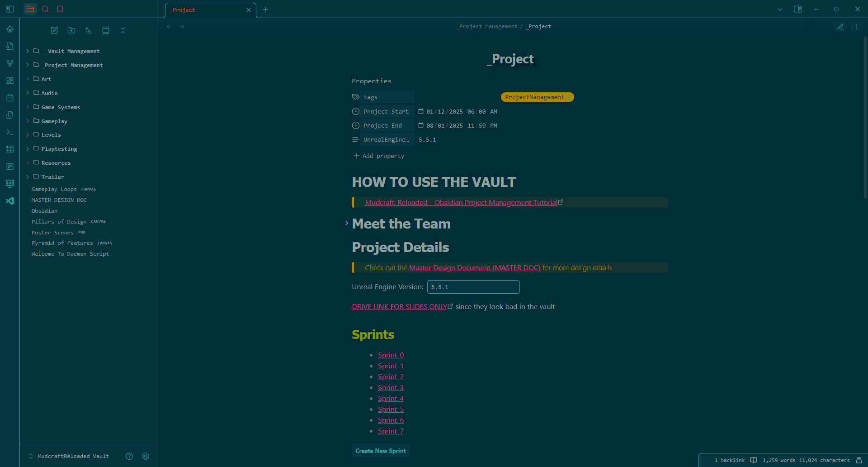Toggle the left sidebar
The height and width of the screenshot is (467, 868).
tap(10, 9)
